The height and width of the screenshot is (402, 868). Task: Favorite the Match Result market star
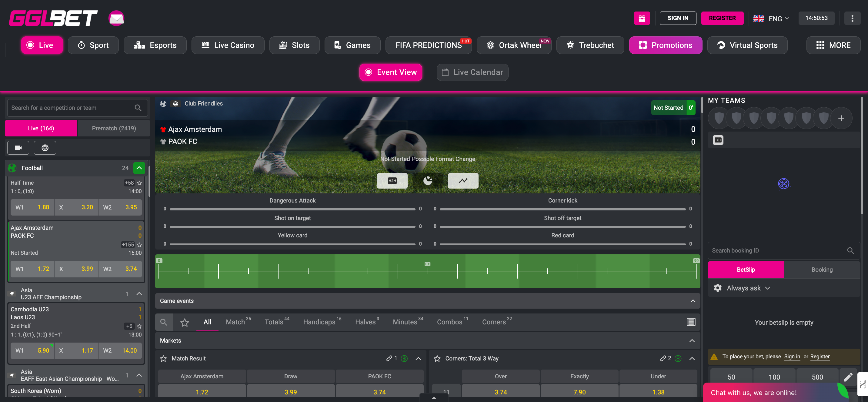point(163,359)
